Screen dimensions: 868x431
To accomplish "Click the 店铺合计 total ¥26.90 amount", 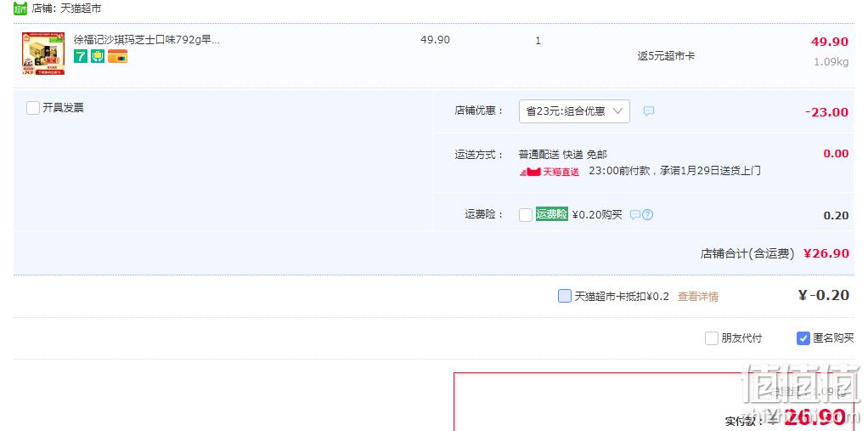I will [826, 253].
